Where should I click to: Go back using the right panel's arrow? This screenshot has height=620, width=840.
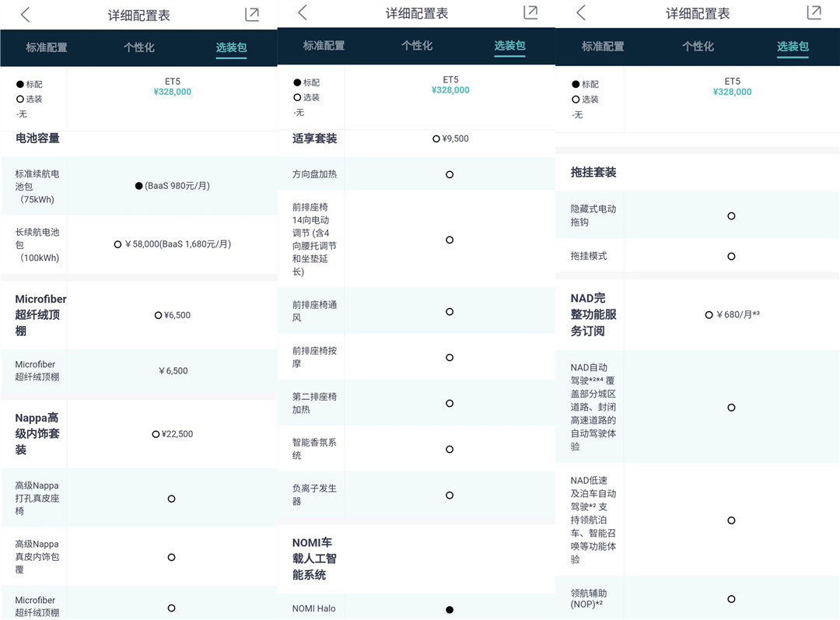pos(580,12)
